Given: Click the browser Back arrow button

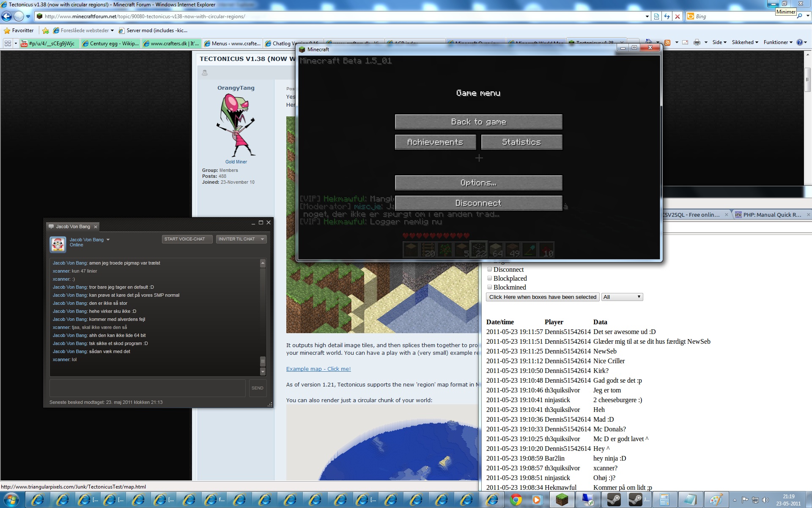Looking at the screenshot, I should click(7, 17).
